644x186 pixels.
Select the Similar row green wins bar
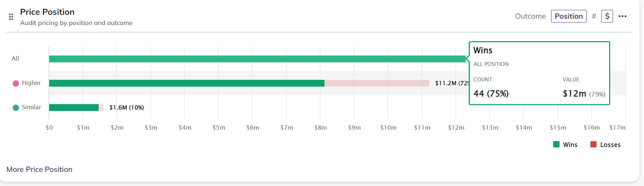tap(74, 107)
